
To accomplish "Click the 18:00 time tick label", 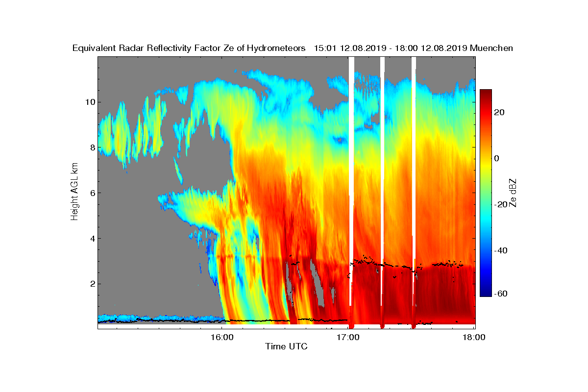I will coord(474,337).
